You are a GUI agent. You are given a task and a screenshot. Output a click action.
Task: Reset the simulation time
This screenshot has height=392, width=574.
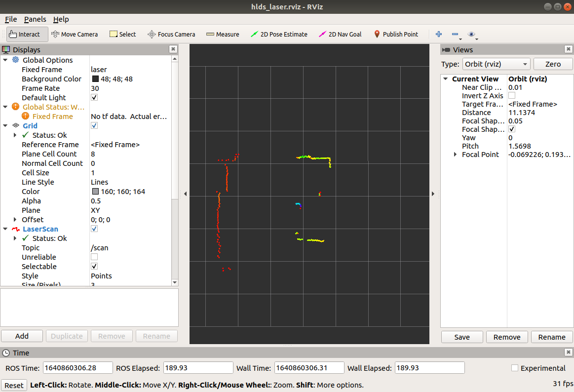click(14, 385)
